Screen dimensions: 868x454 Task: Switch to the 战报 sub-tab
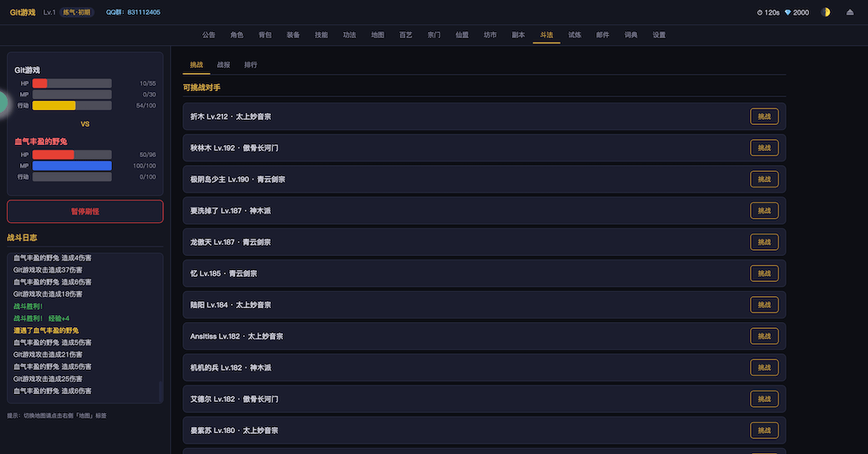pos(223,65)
